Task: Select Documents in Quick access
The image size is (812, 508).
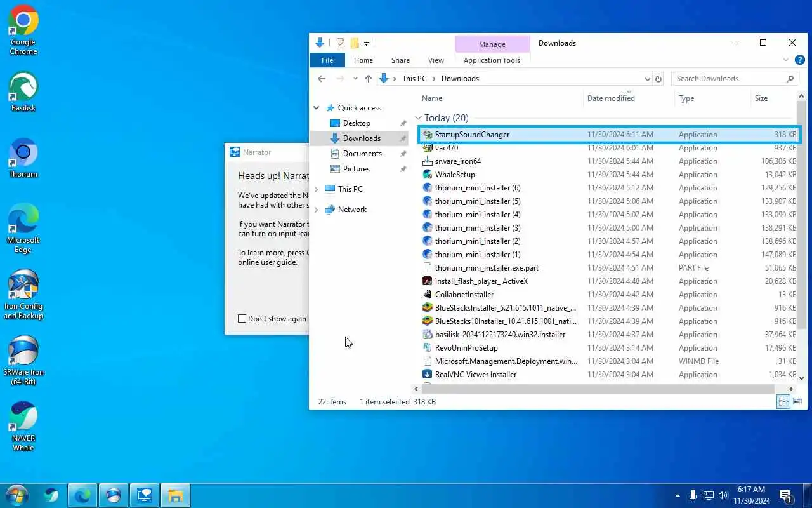Action: click(x=362, y=154)
